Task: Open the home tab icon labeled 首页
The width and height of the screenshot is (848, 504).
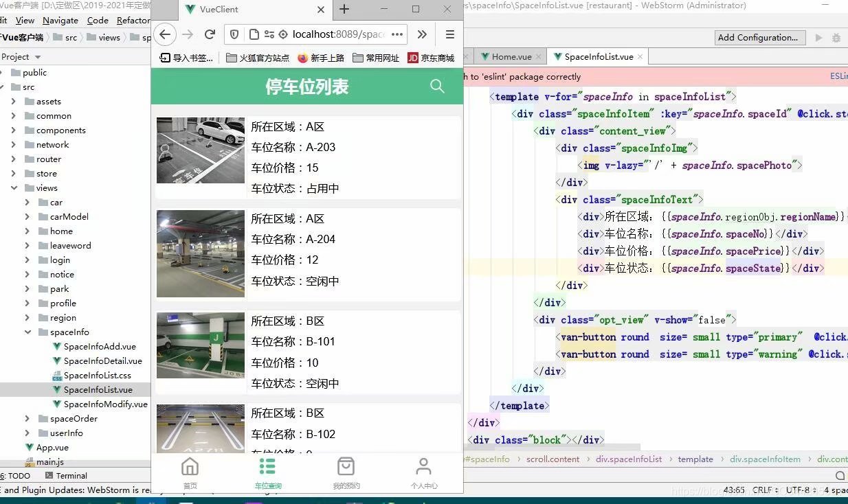Action: [x=190, y=468]
